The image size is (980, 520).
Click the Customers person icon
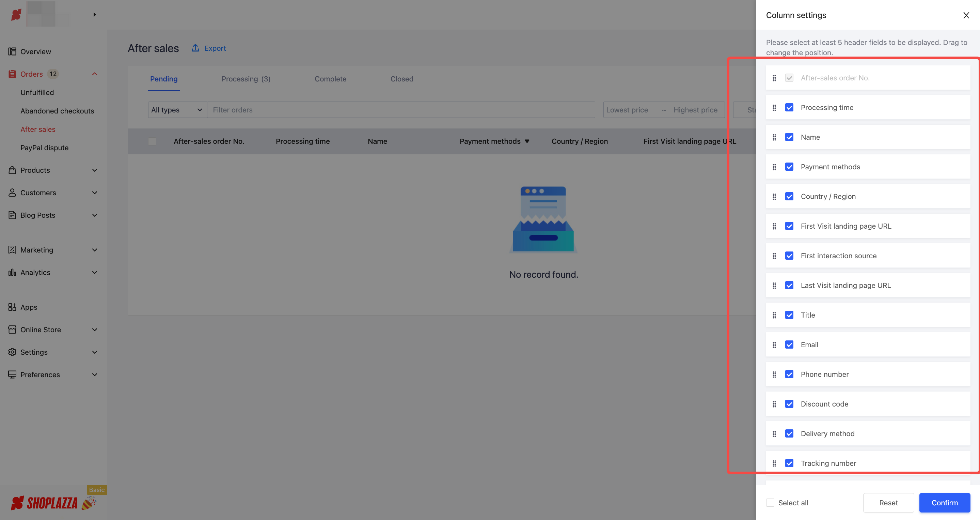coord(12,193)
